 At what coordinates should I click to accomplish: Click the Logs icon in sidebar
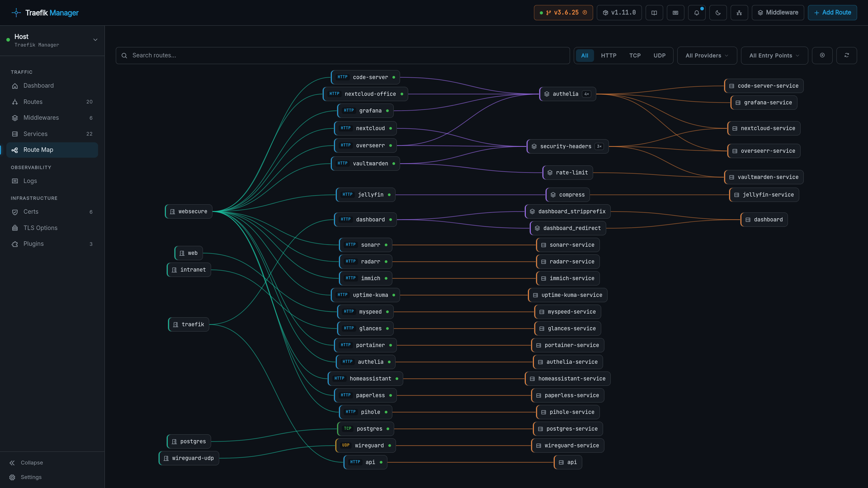15,181
